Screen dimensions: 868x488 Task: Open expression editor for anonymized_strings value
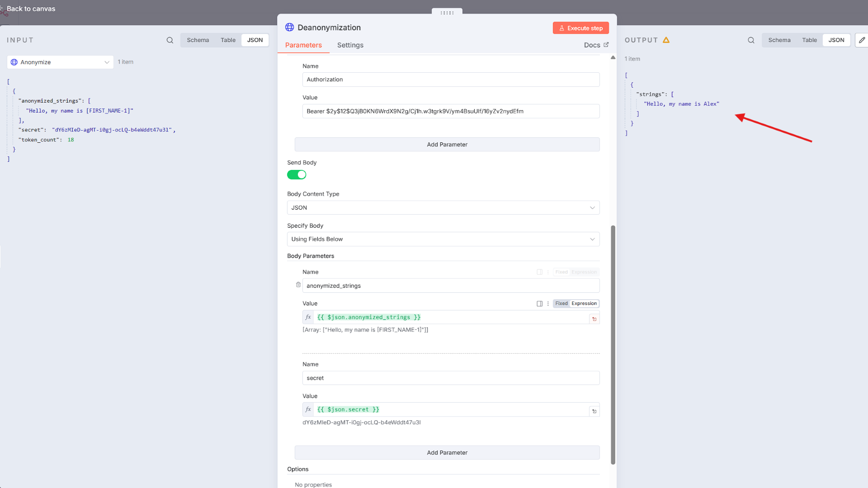tap(594, 319)
